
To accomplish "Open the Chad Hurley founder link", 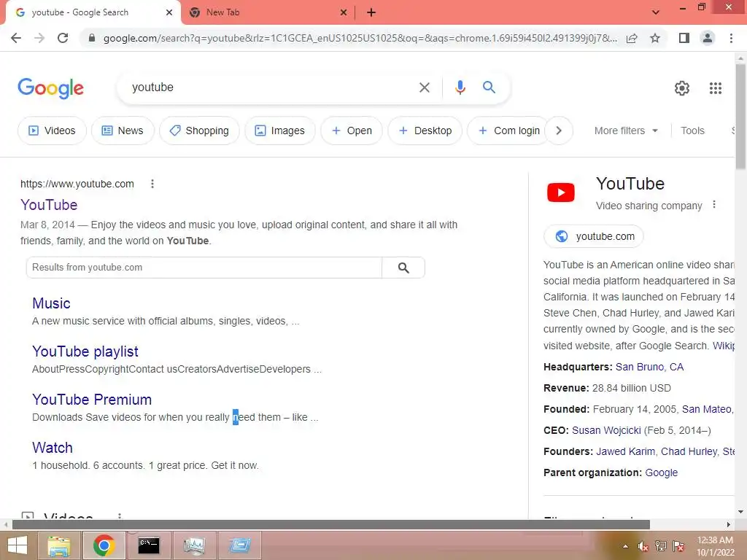I will [689, 451].
